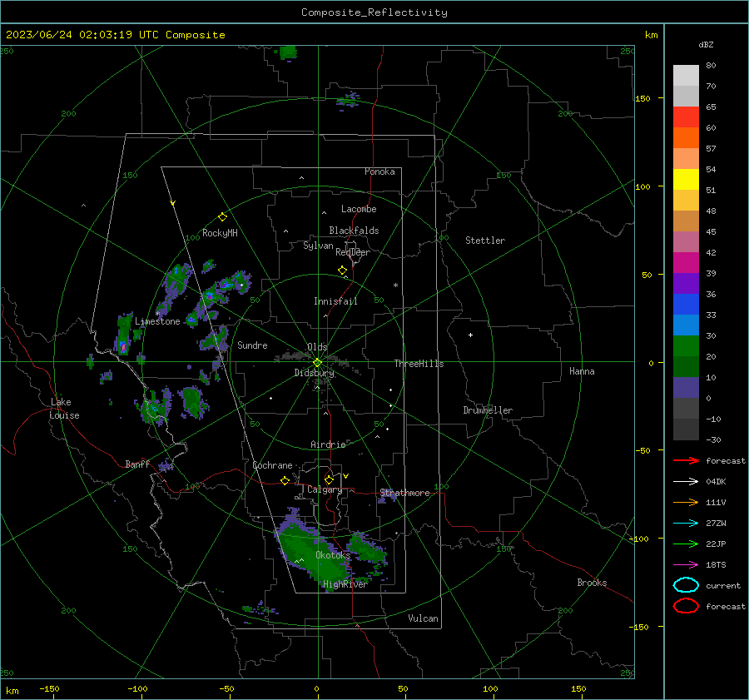Select the purple 36-39 dBZ swatch
Viewport: 749px width, 700px height.
click(686, 284)
